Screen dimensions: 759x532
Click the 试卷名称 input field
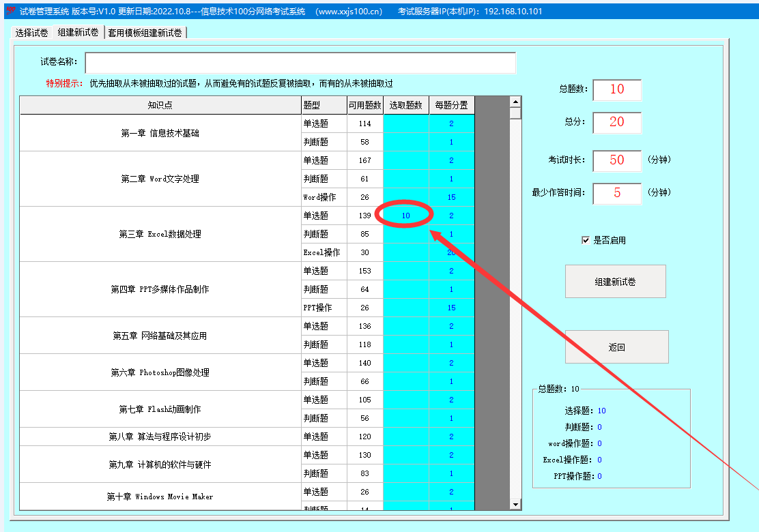click(x=300, y=63)
